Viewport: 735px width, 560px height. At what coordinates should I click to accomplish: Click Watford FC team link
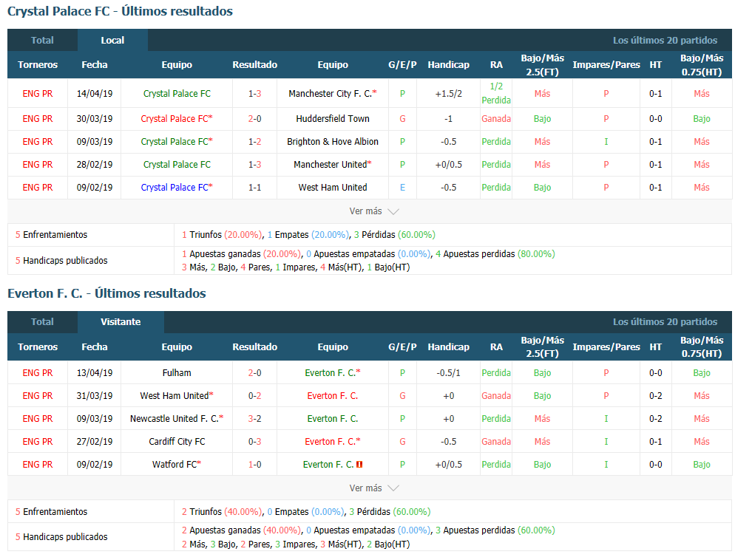[177, 465]
